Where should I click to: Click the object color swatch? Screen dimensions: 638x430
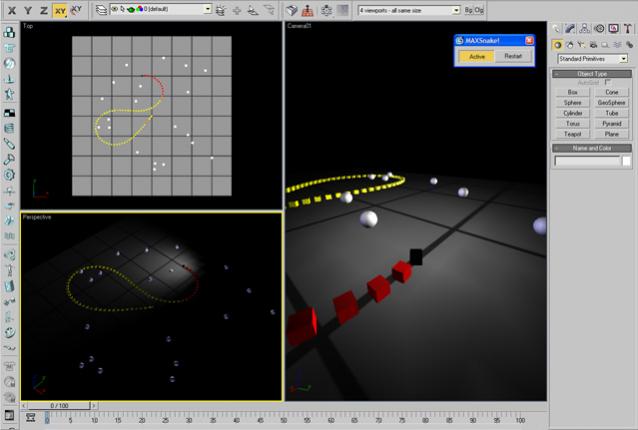coord(626,160)
